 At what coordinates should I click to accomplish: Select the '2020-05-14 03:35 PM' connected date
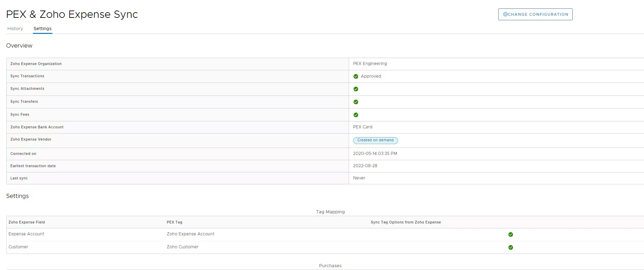pyautogui.click(x=375, y=154)
